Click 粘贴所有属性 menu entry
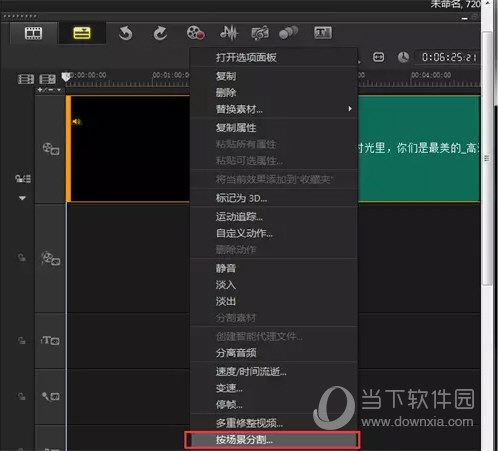The height and width of the screenshot is (451, 498). click(x=274, y=144)
